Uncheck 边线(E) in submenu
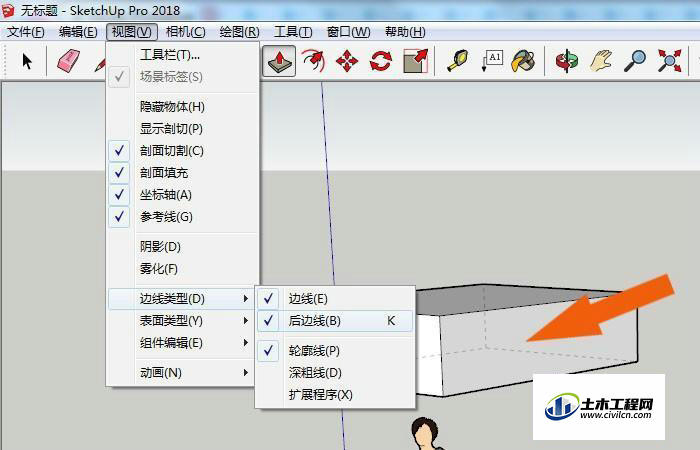Viewport: 700px width, 450px height. click(335, 299)
